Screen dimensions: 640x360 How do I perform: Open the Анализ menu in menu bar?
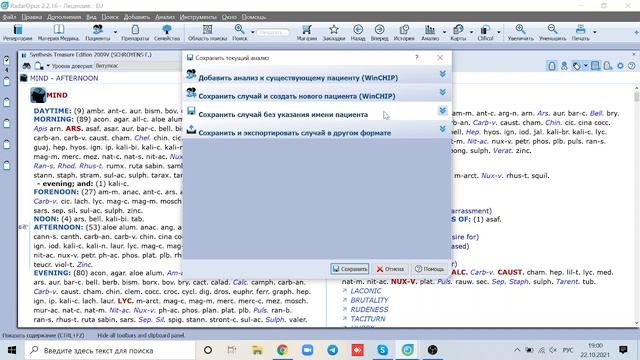click(x=165, y=17)
